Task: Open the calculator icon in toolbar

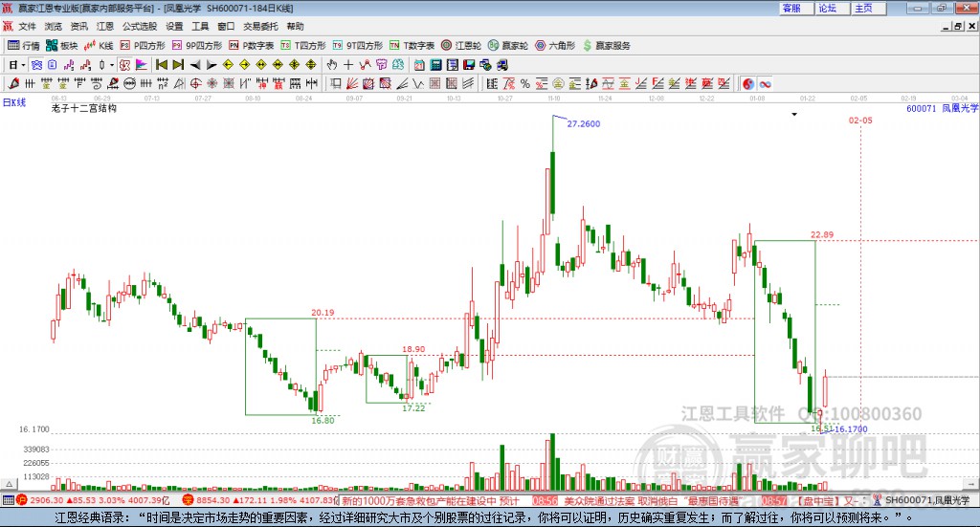Action: click(x=436, y=65)
